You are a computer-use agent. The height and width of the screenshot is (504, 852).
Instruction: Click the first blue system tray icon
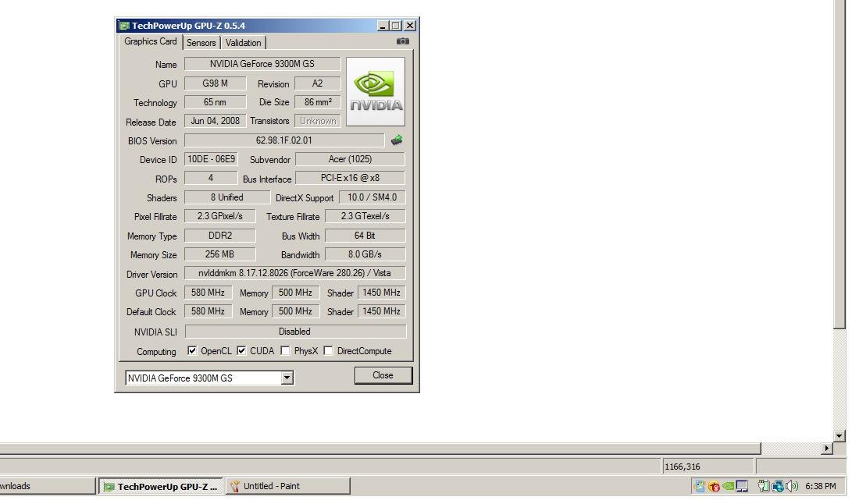(699, 486)
